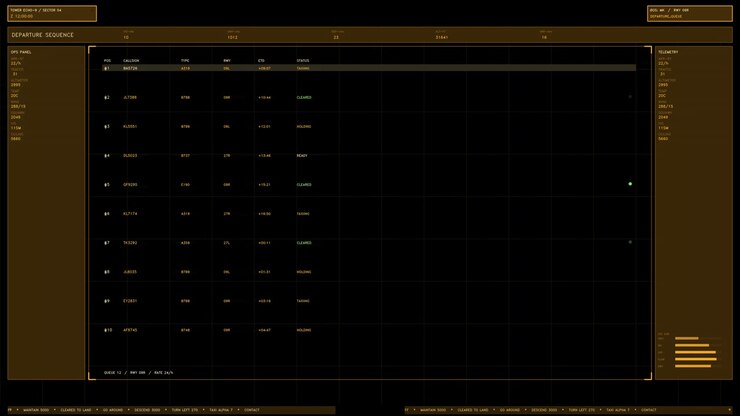
Task: Click TAXI ALPHA 7 in the left ticker
Action: click(221, 410)
